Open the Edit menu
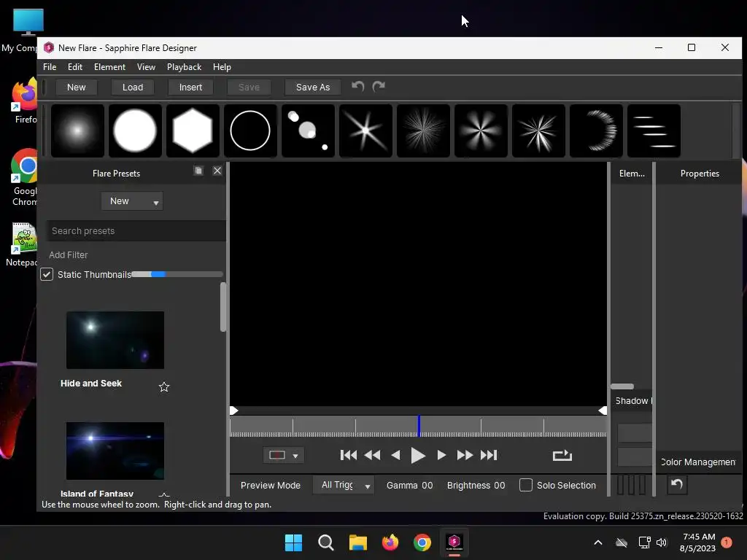Screen dimensions: 747x560 (75, 67)
